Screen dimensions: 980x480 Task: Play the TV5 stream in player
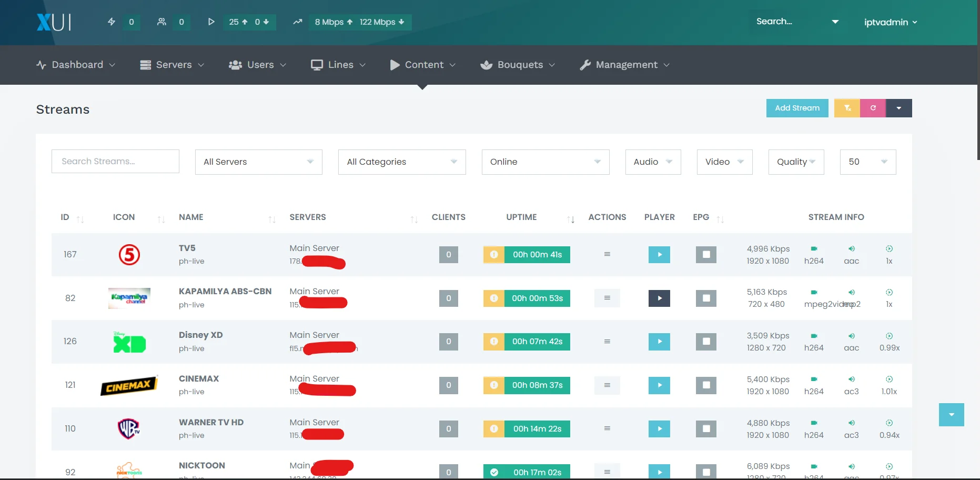tap(659, 255)
